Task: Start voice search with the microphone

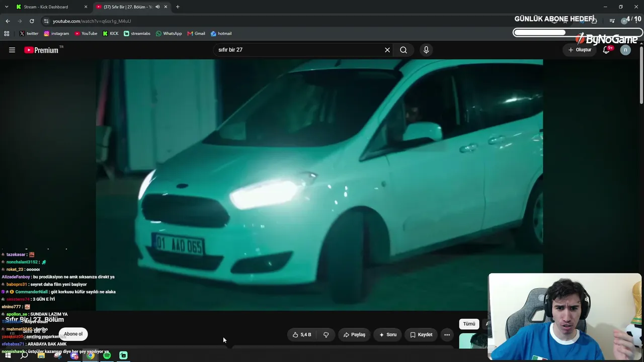Action: pyautogui.click(x=426, y=50)
